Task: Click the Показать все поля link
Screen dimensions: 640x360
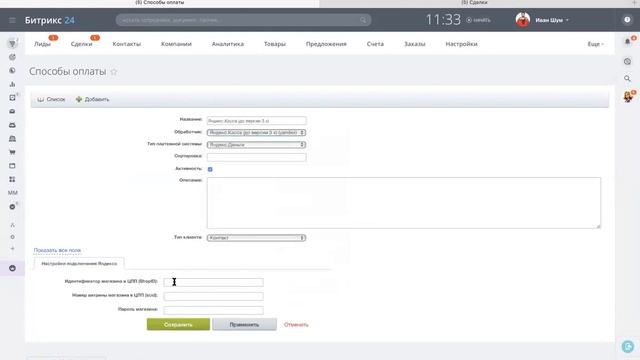Action: pos(57,250)
